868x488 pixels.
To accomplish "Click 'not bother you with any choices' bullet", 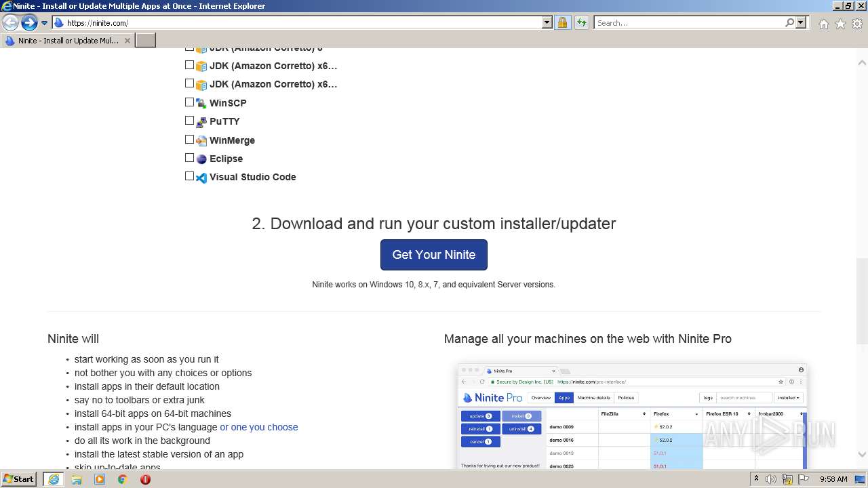I will 163,373.
